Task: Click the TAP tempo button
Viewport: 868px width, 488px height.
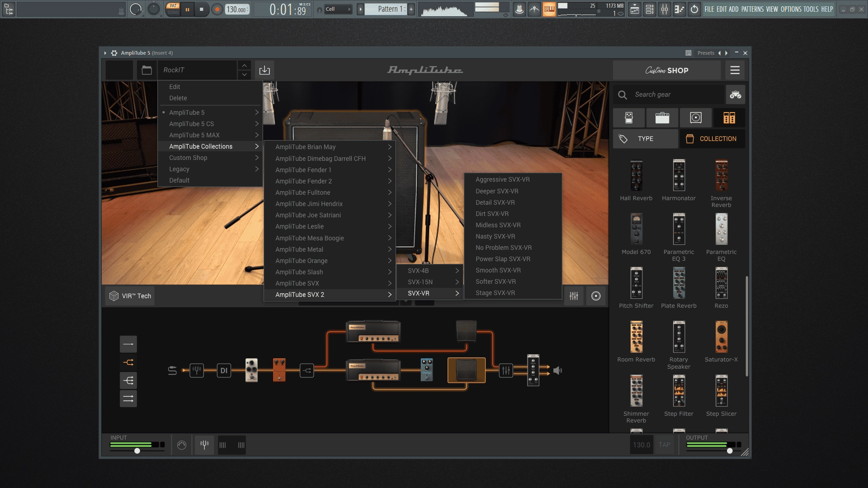Action: pyautogui.click(x=665, y=445)
